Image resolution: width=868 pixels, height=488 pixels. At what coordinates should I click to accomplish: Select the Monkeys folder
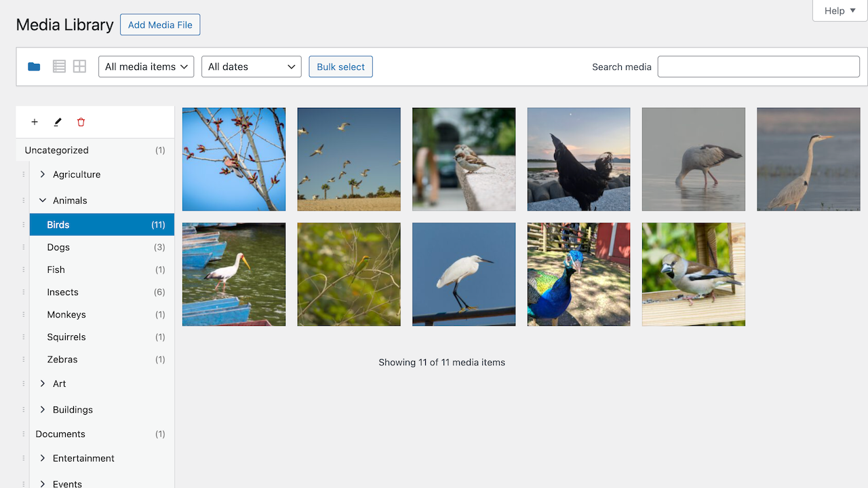point(102,314)
